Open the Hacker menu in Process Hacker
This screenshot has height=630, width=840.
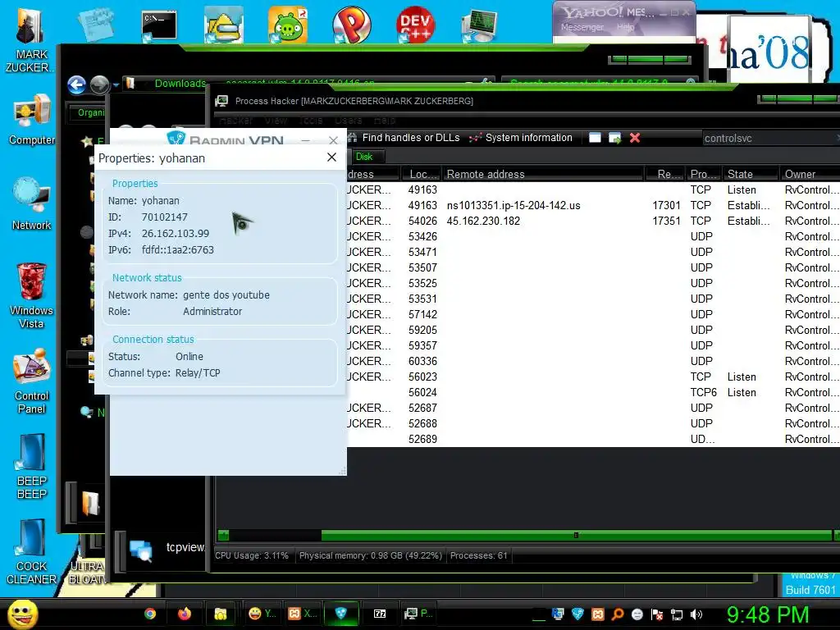pos(235,121)
